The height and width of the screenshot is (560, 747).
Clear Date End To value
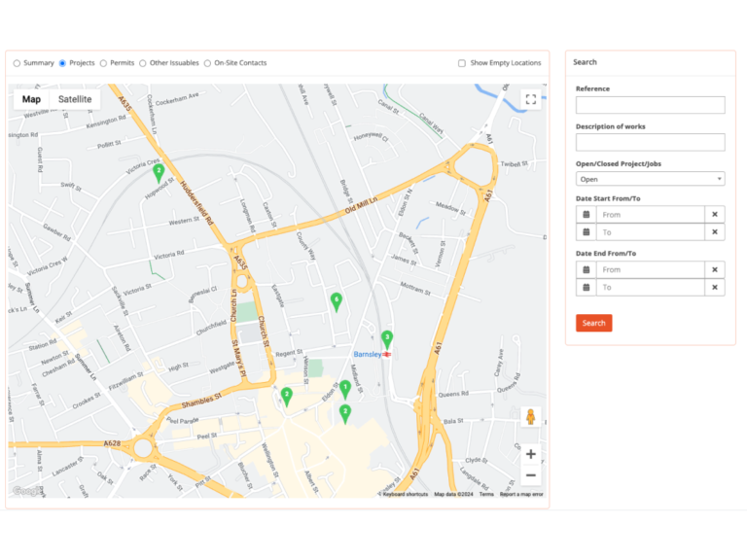click(x=715, y=287)
